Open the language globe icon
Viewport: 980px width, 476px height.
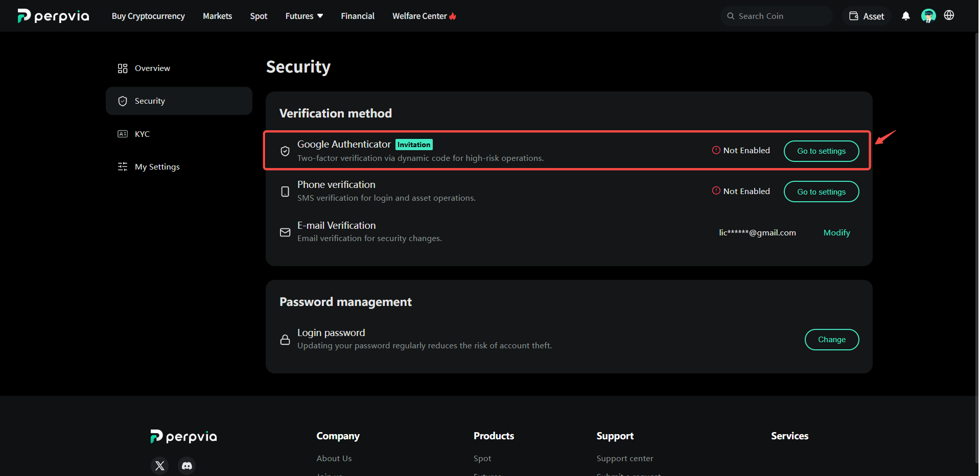pos(949,15)
